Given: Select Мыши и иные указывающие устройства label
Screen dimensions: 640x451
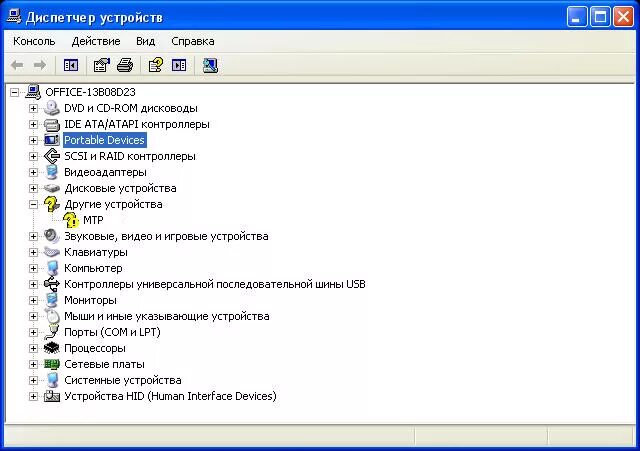Looking at the screenshot, I should click(x=167, y=316).
